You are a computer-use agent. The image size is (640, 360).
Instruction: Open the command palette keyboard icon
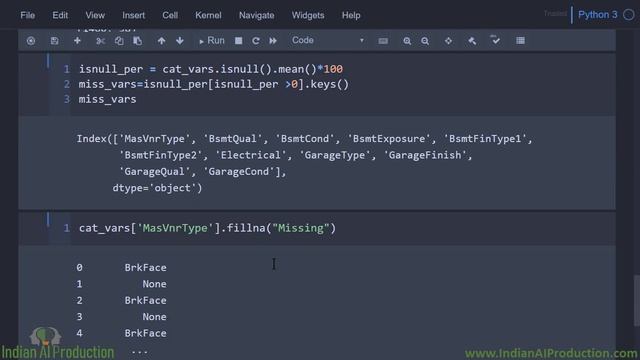(x=383, y=41)
